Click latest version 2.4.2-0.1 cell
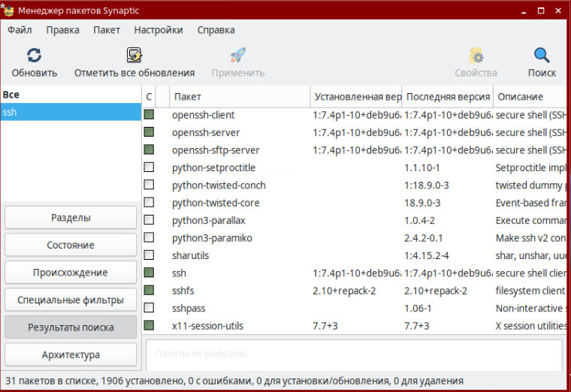 [x=424, y=238]
